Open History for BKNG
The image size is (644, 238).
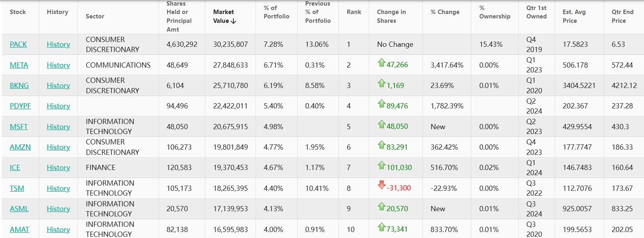58,86
